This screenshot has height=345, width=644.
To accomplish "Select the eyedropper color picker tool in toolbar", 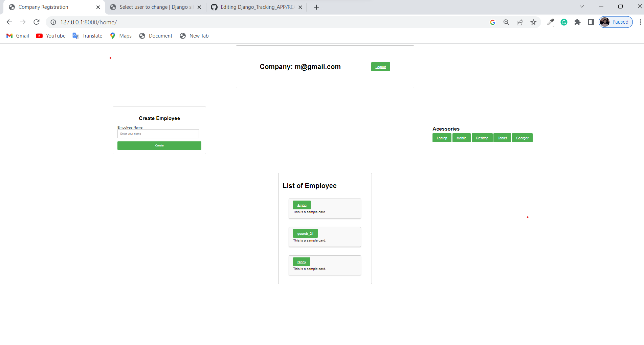I will [551, 22].
